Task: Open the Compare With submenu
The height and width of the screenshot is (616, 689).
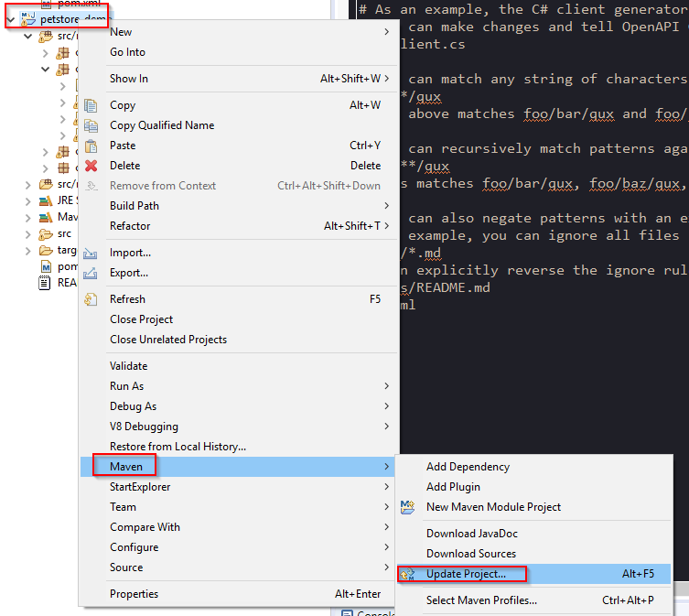Action: tap(240, 527)
